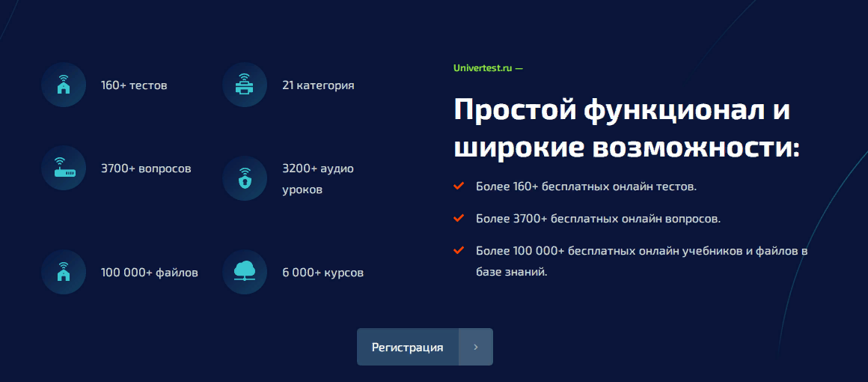Click the 3200+ аудио уроков text

(317, 179)
